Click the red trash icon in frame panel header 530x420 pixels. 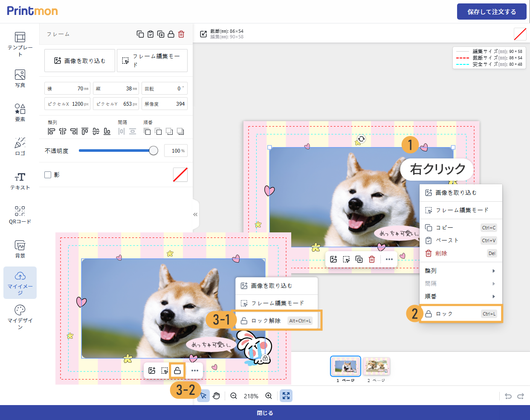tap(181, 34)
